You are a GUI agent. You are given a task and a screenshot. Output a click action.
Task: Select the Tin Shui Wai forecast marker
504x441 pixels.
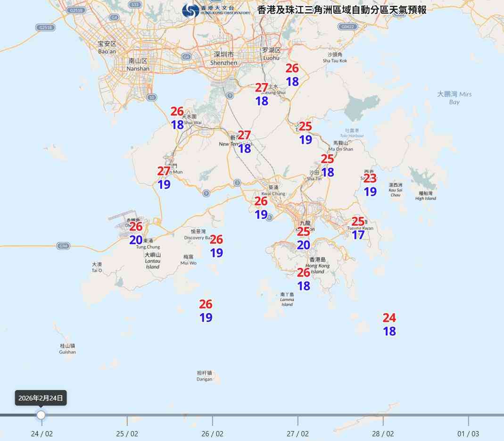pos(177,118)
